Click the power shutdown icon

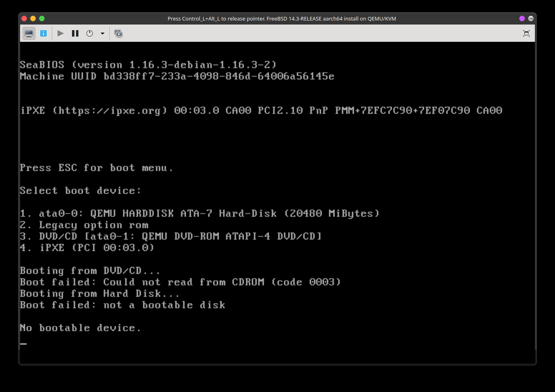point(90,33)
